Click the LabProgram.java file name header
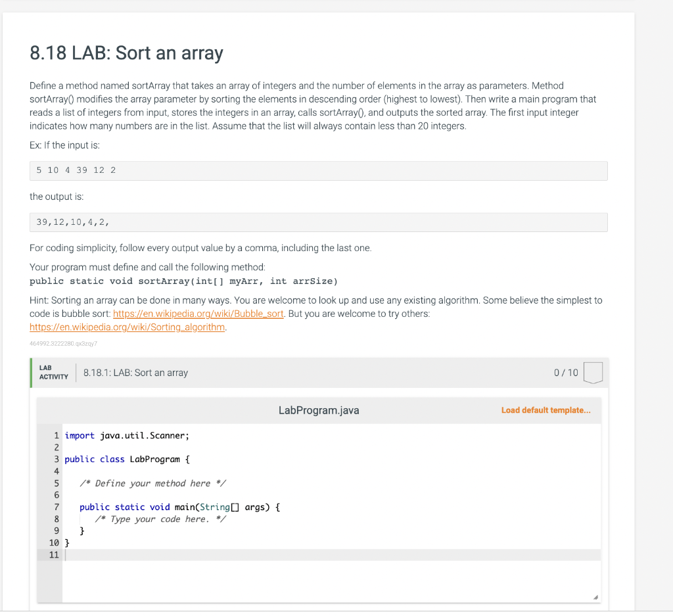Viewport: 673px width, 616px height. (x=319, y=410)
